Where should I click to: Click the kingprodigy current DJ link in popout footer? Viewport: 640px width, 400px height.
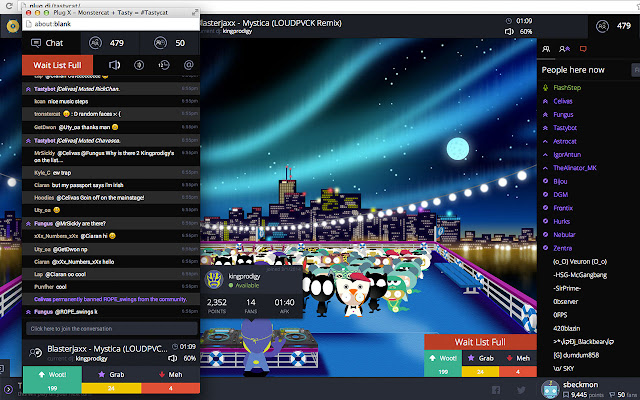click(91, 359)
